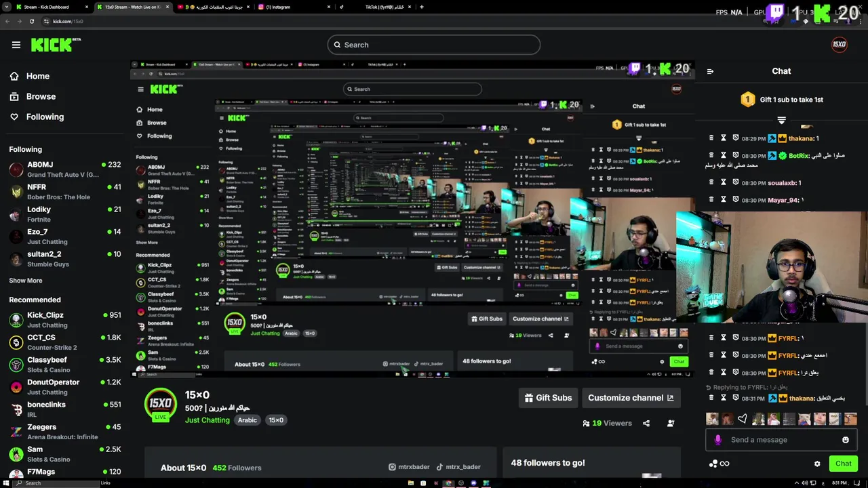Click the Kick logo
The height and width of the screenshot is (488, 868).
pyautogui.click(x=56, y=45)
